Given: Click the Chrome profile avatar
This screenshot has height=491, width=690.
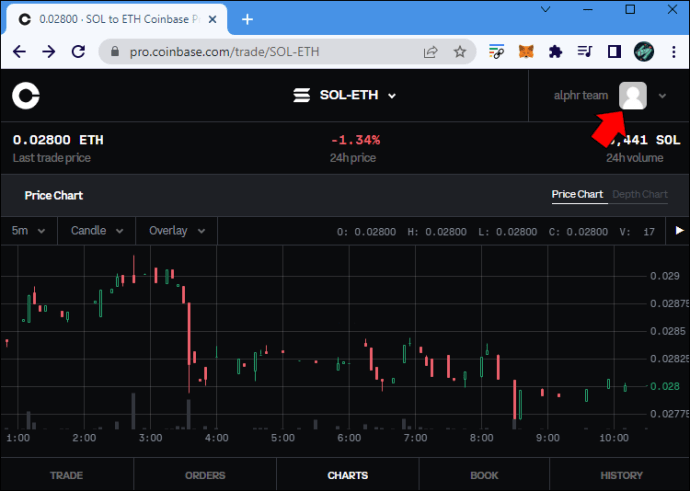Looking at the screenshot, I should 644,52.
